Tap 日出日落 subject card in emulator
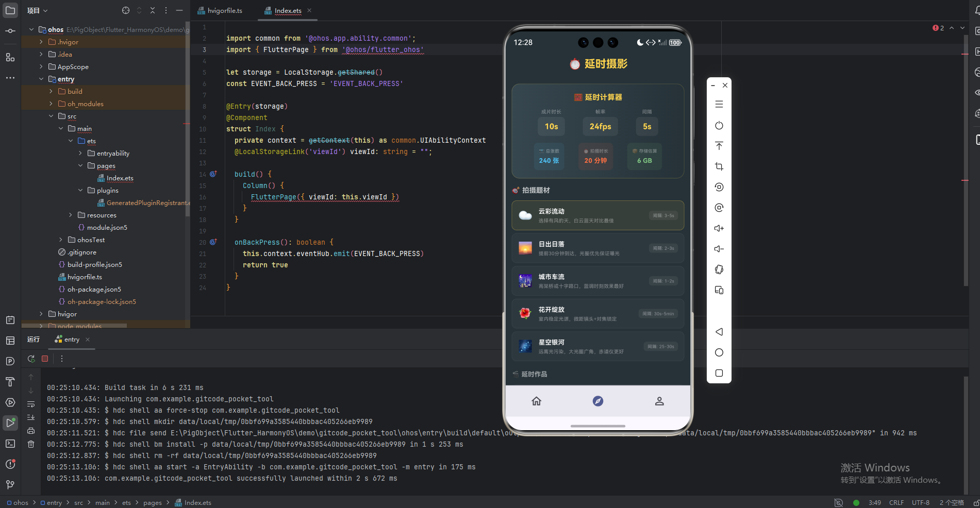Viewport: 980px width, 508px height. coord(598,248)
